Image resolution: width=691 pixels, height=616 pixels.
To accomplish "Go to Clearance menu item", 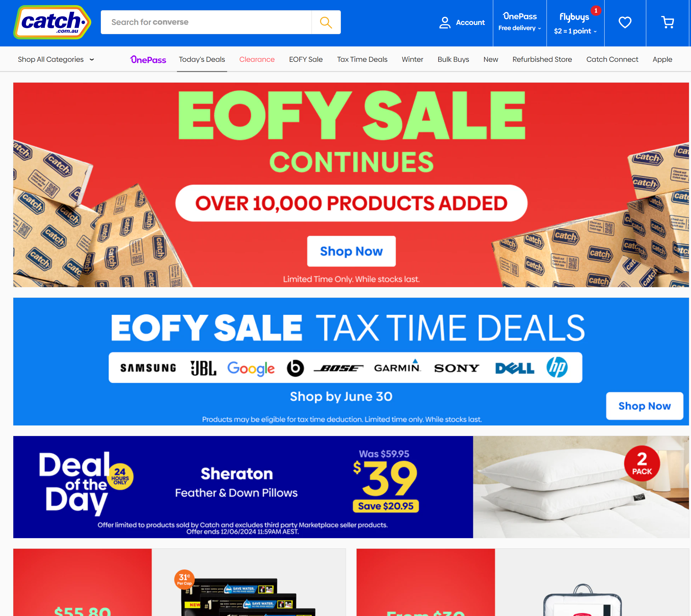I will tap(257, 59).
